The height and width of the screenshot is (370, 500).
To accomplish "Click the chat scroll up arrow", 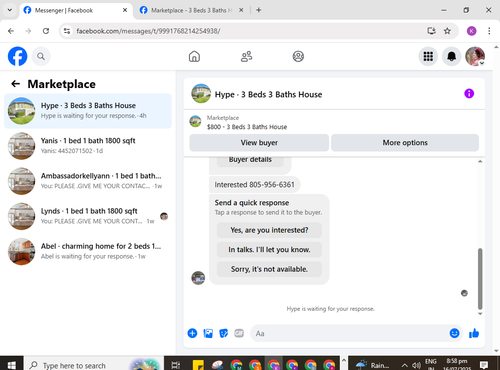I will point(480,161).
